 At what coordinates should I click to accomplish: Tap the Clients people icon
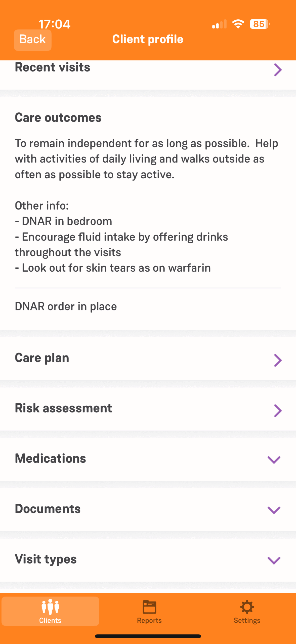tap(50, 607)
